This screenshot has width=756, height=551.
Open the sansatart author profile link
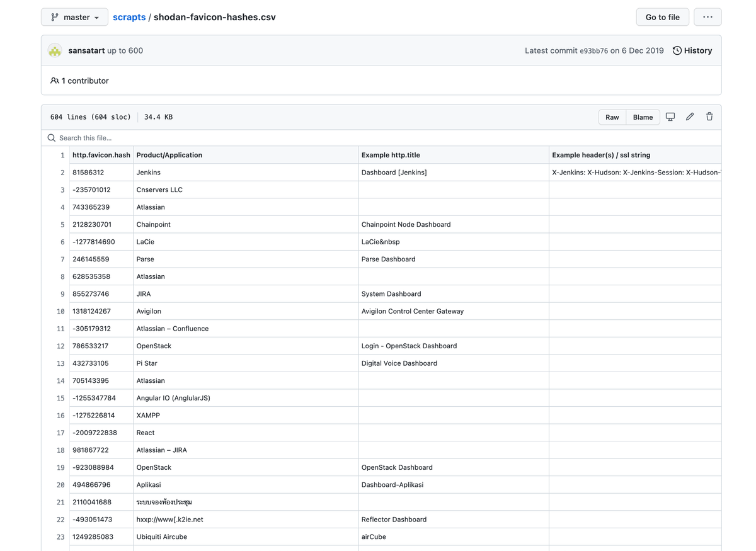tap(86, 50)
